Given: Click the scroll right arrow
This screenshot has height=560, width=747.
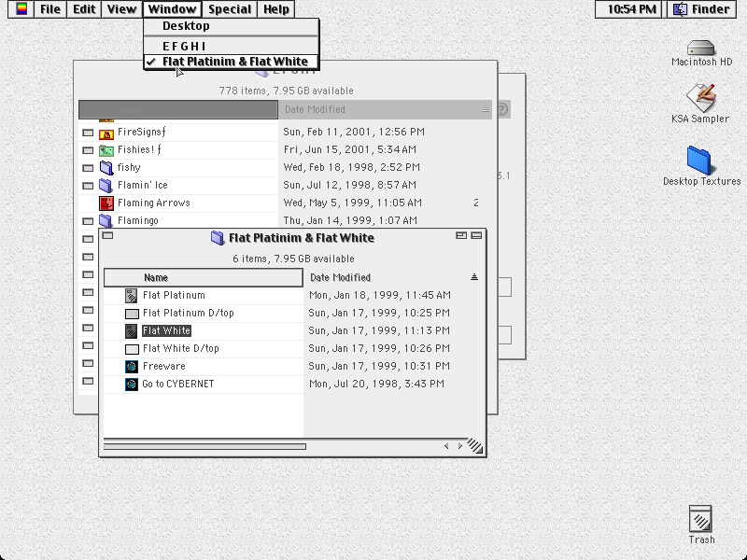Looking at the screenshot, I should pos(459,446).
